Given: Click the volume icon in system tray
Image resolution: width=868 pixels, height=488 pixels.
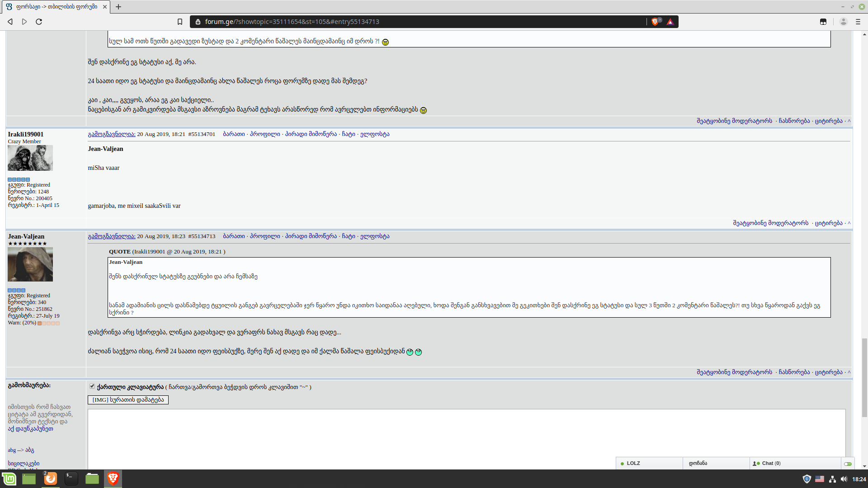Looking at the screenshot, I should pos(844,479).
